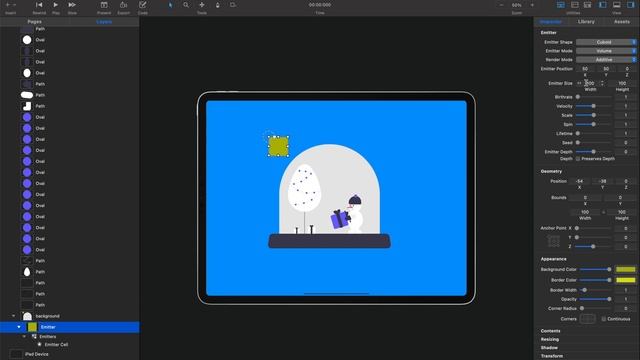640x360 pixels.
Task: Expand the Shadow section
Action: click(549, 348)
